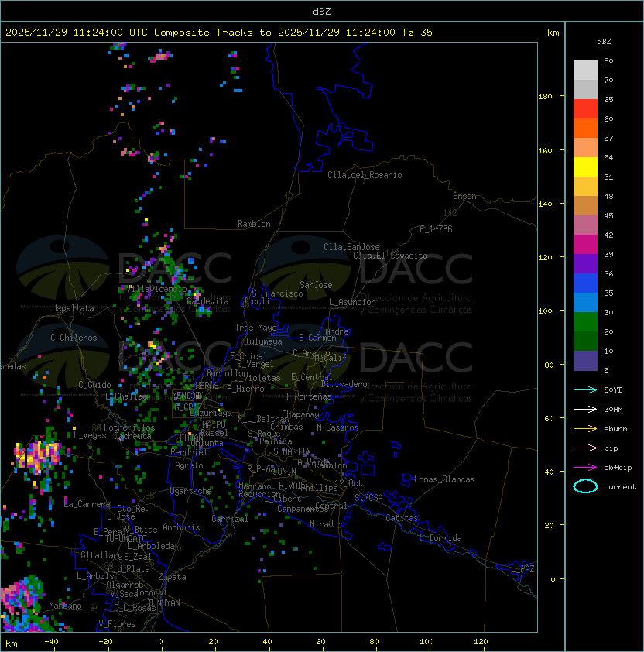Click the 'L_Dormida' label on map
The height and width of the screenshot is (652, 644).
tap(440, 538)
